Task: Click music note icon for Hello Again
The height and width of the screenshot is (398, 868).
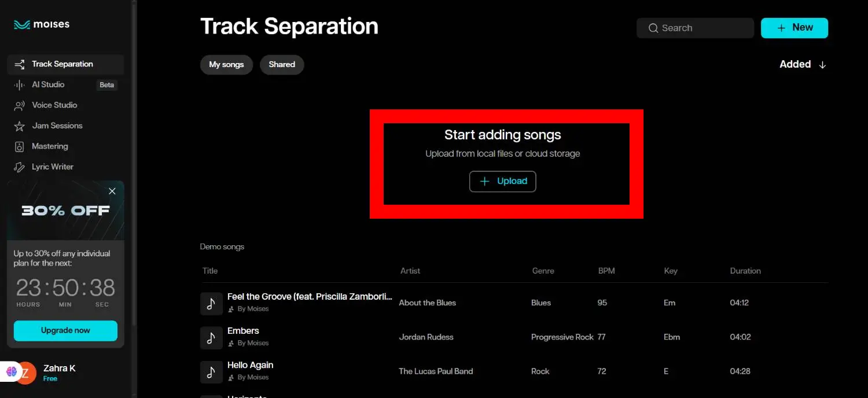Action: coord(211,371)
